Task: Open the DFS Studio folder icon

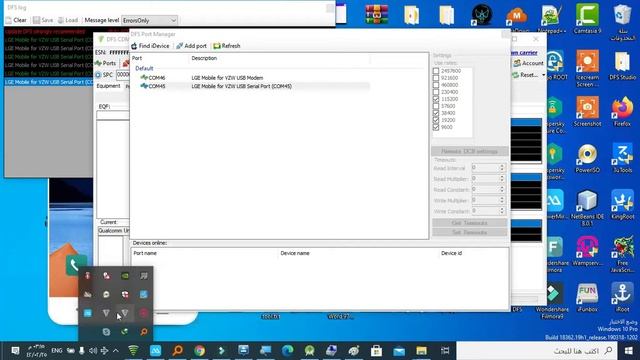Action: 622,65
